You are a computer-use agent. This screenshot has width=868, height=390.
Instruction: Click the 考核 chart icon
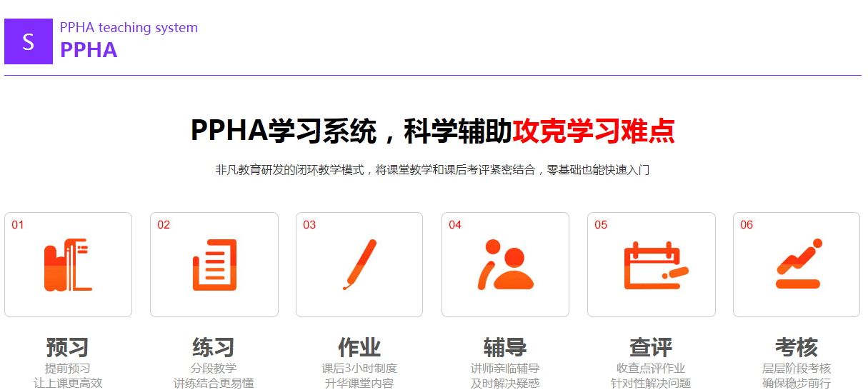[x=799, y=264]
